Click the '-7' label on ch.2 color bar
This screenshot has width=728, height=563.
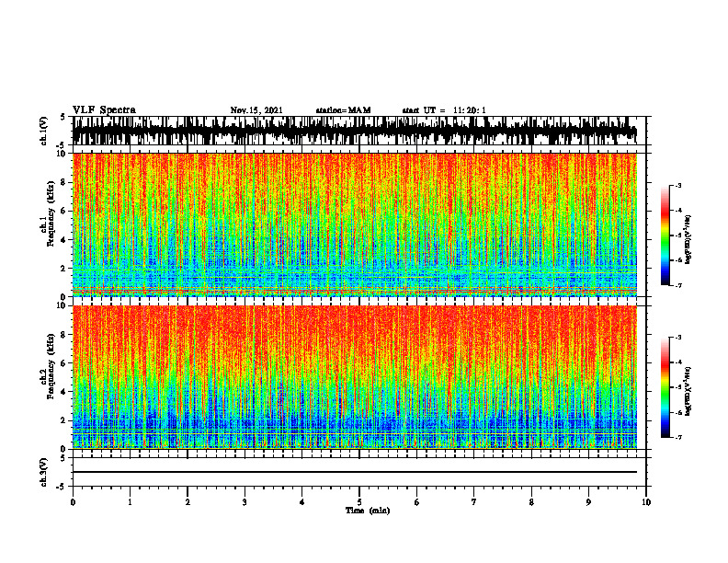point(678,438)
